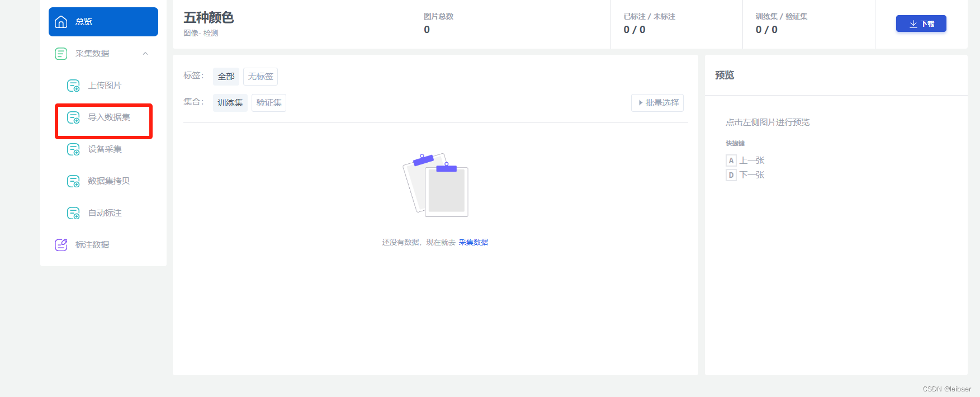Click the 自动标注 sidebar icon
The width and height of the screenshot is (980, 397).
pos(73,213)
